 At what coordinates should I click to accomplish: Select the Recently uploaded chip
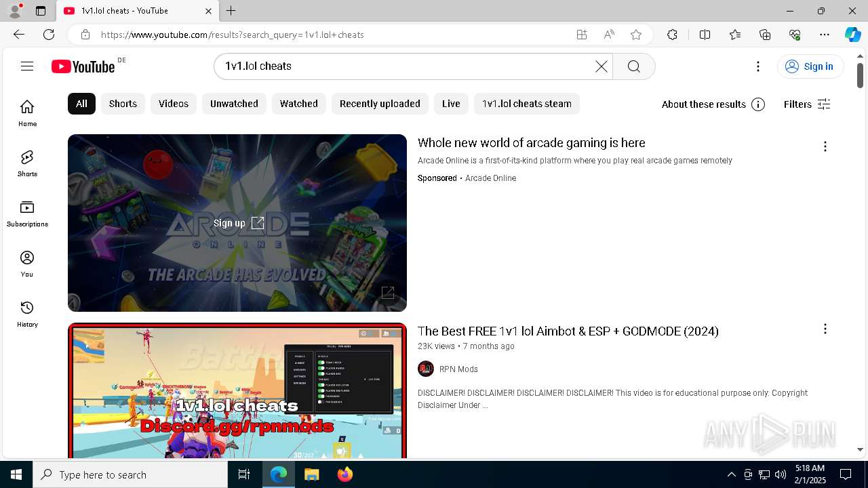[380, 104]
